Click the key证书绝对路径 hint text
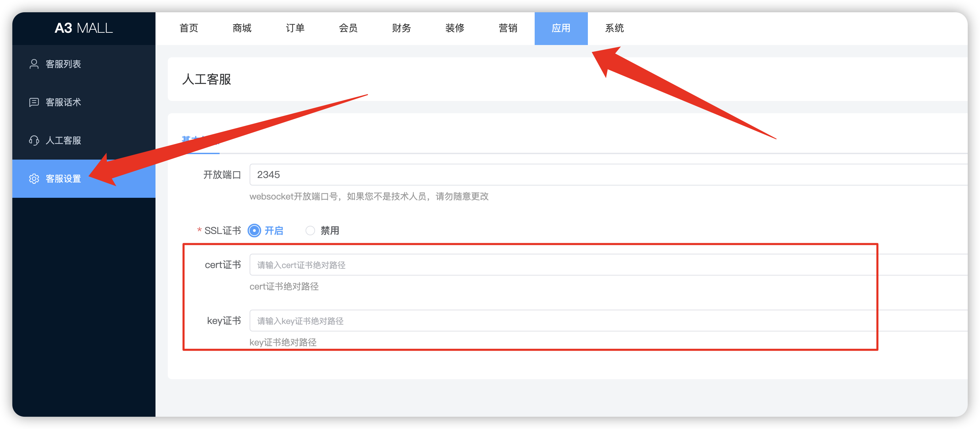This screenshot has width=980, height=429. [283, 342]
